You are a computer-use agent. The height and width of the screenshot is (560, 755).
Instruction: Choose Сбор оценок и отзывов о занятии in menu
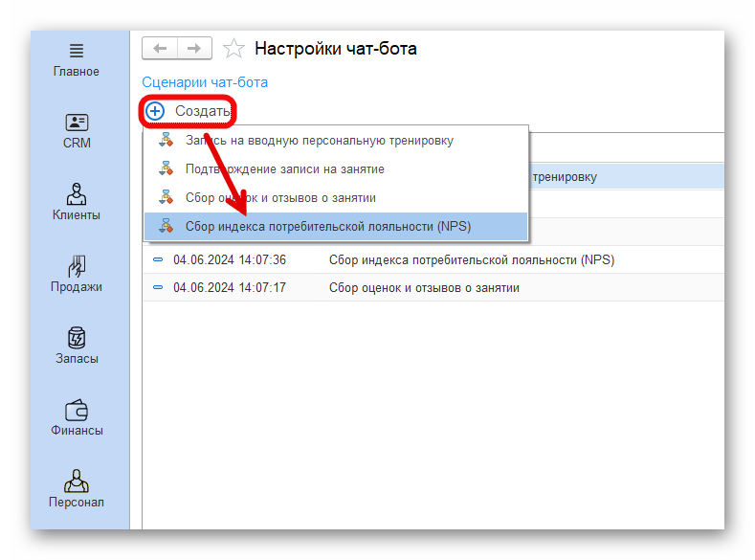point(336,198)
